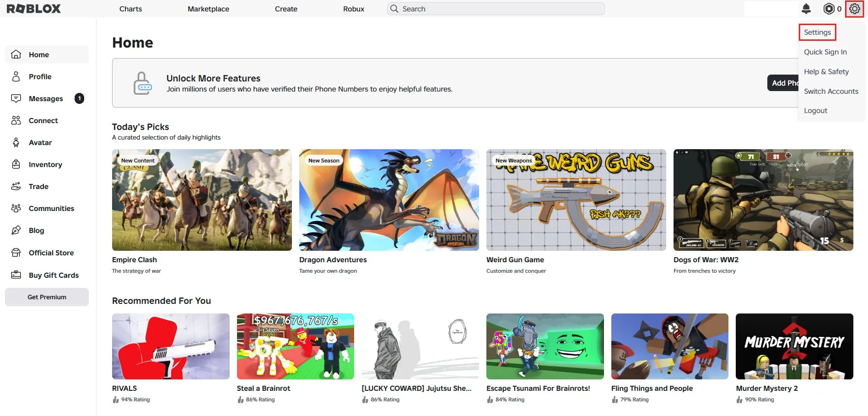Click the rating icon under Steal a Brainrot

coord(241,400)
